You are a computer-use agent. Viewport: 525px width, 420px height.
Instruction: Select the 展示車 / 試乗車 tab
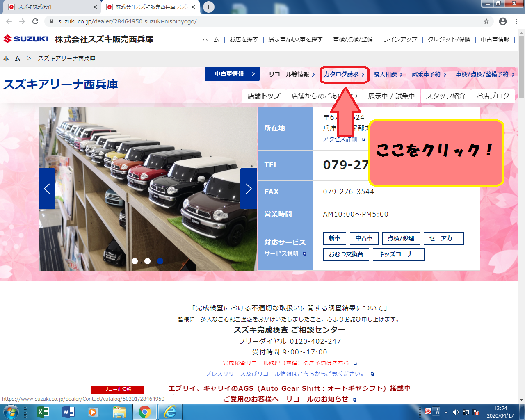point(391,96)
